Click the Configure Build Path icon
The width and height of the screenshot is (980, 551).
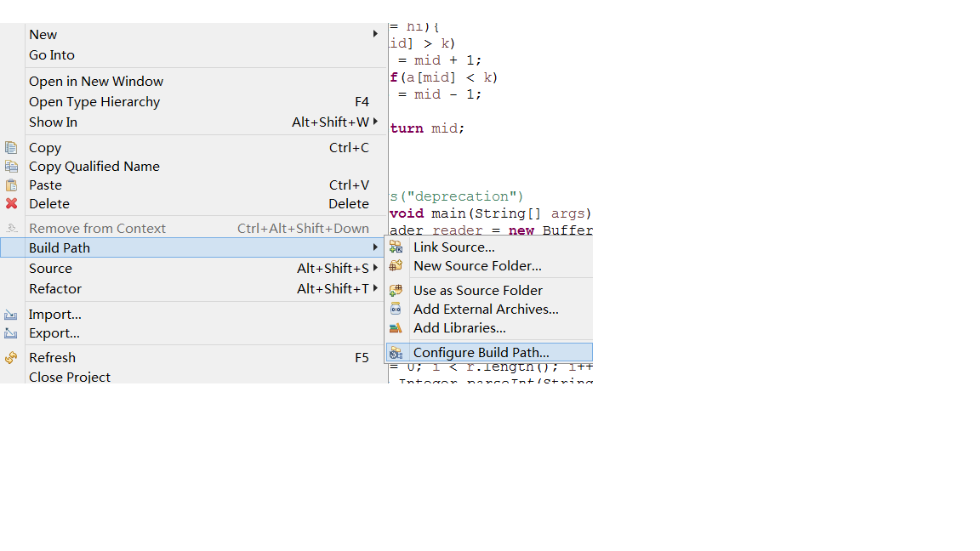(x=396, y=353)
